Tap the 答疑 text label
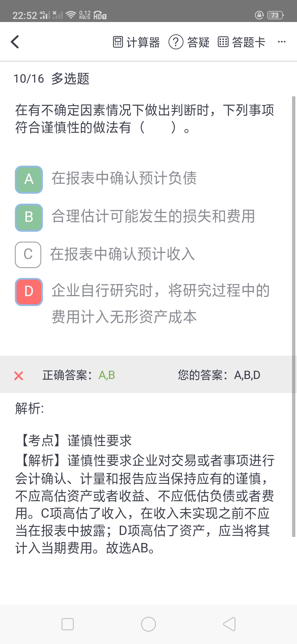 click(198, 42)
